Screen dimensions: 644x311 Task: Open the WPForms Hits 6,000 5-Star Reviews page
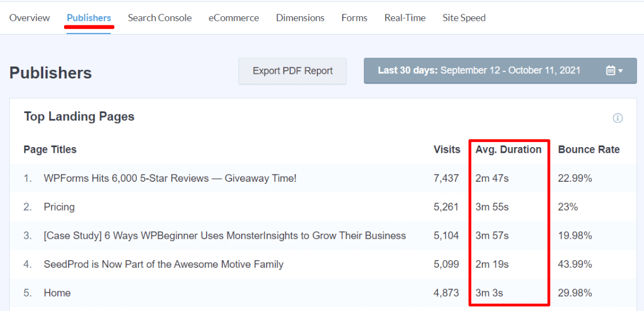coord(170,178)
